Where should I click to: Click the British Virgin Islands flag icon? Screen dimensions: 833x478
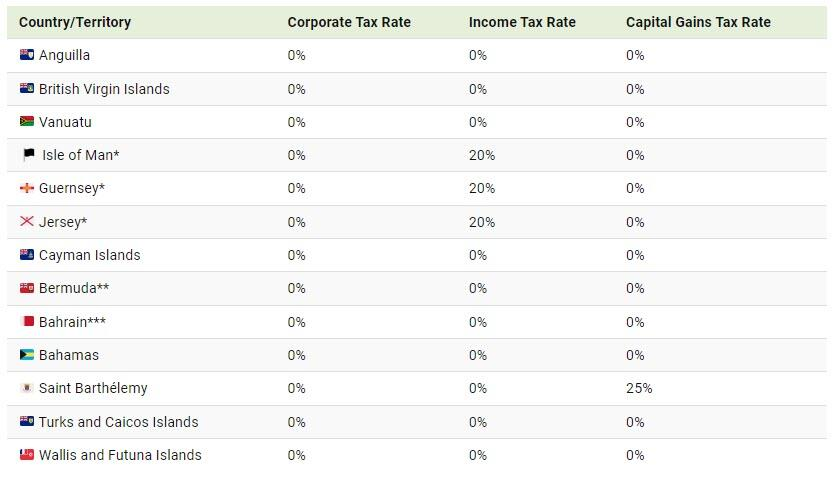pyautogui.click(x=27, y=89)
